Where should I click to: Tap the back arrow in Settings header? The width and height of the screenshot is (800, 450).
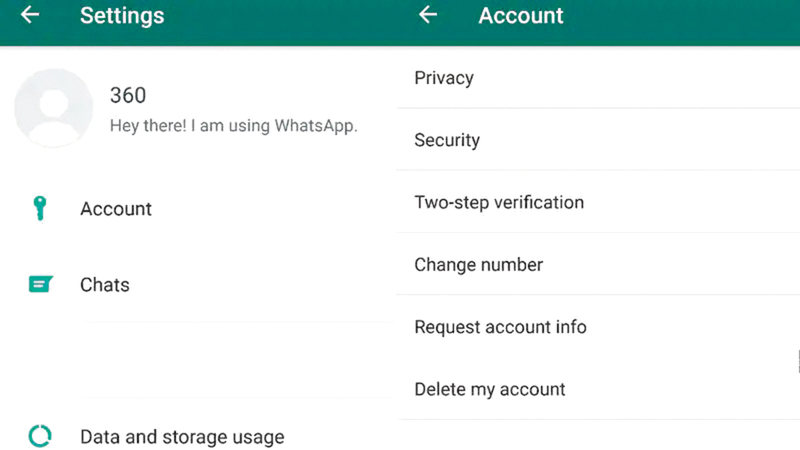30,15
